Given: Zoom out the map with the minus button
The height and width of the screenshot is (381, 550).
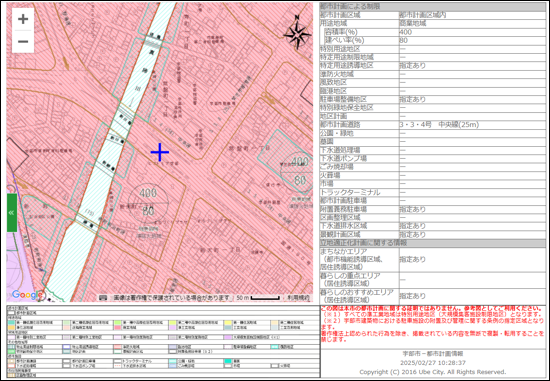Looking at the screenshot, I should [23, 42].
